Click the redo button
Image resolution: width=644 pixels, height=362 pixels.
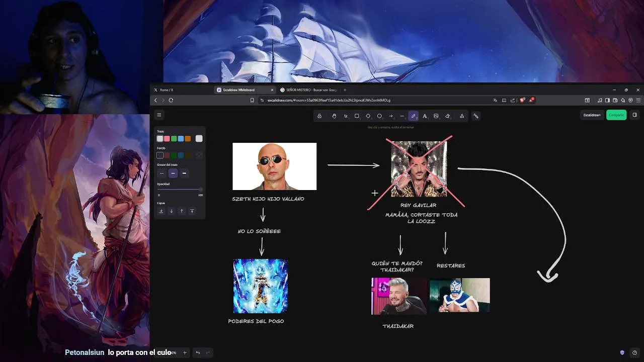[x=208, y=352]
